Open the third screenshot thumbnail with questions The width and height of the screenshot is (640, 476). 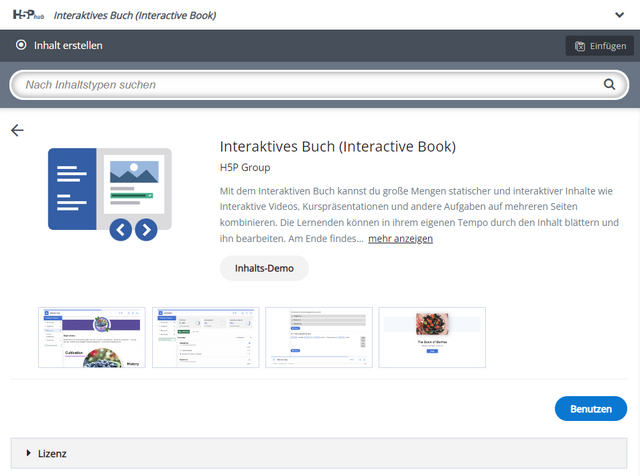[319, 338]
